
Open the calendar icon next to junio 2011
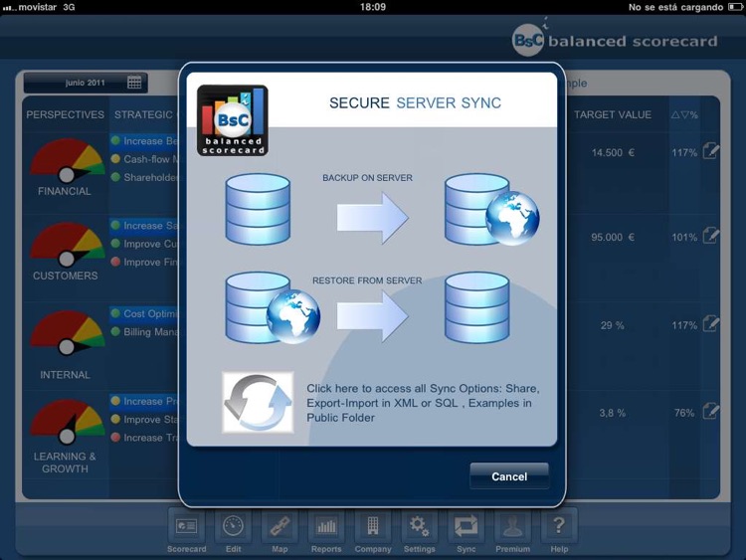point(134,83)
